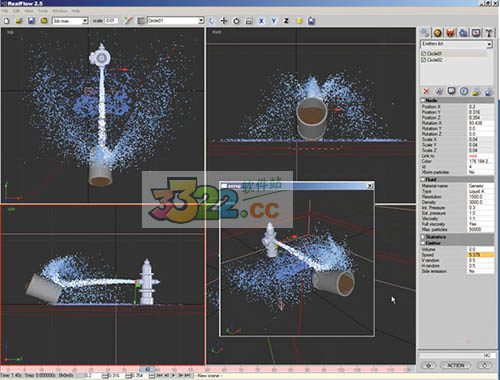Viewport: 500px width, 380px height.
Task: Open the View menu
Action: click(29, 11)
